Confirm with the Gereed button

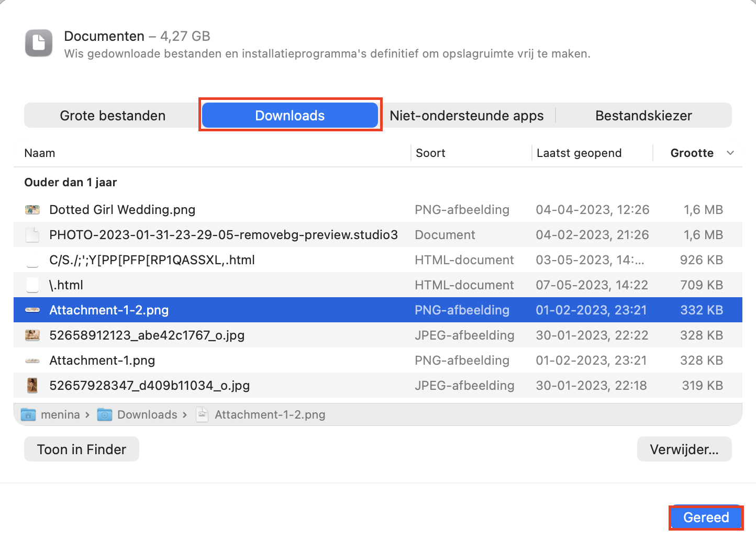click(x=706, y=517)
